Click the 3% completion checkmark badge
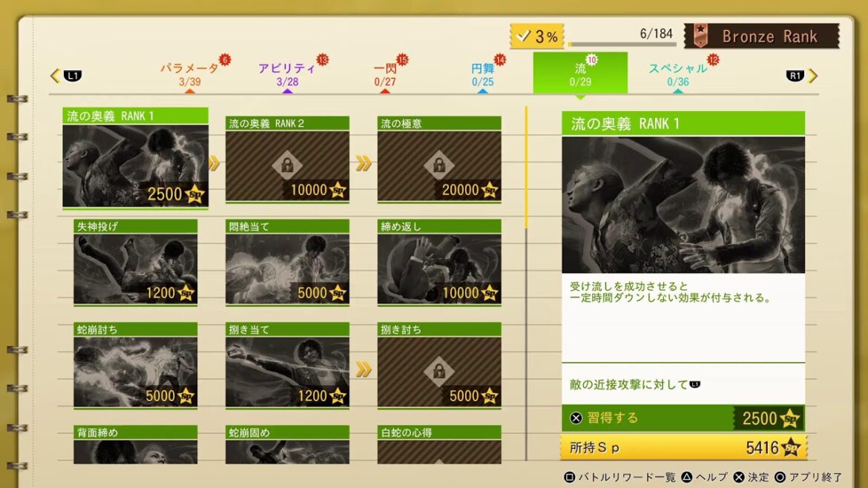The height and width of the screenshot is (488, 868). point(536,36)
